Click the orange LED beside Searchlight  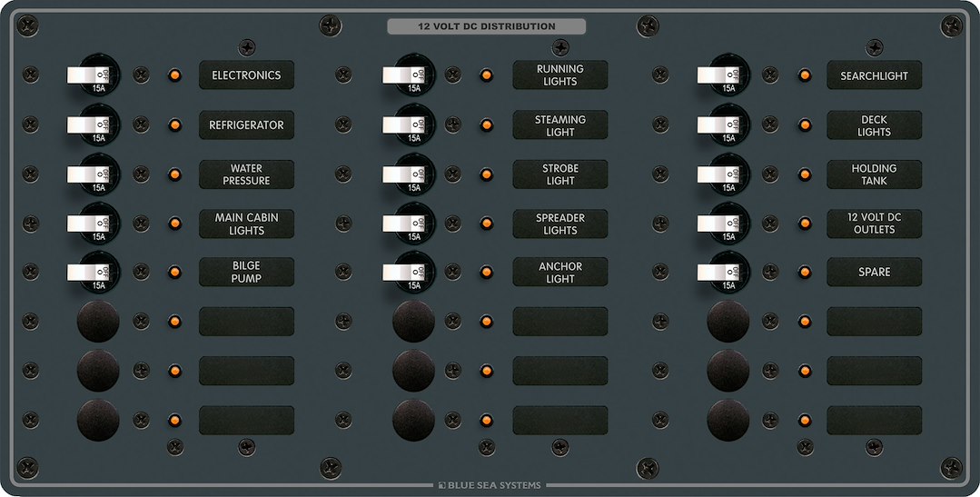pos(804,75)
